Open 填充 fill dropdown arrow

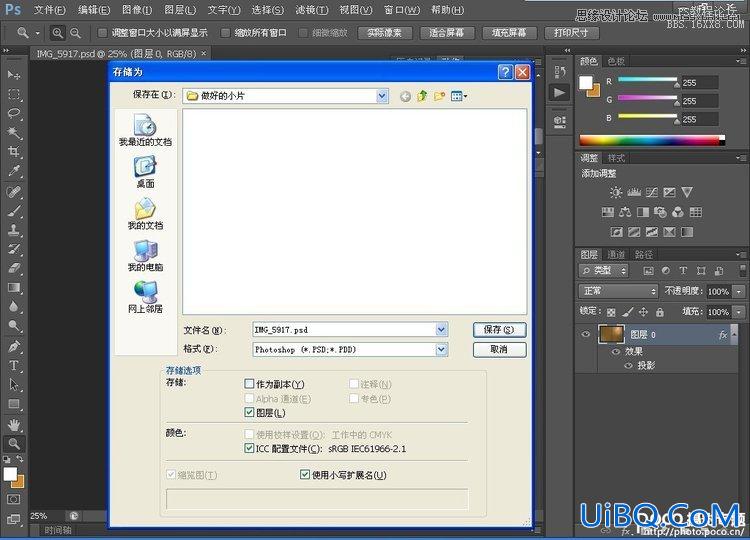pos(739,312)
